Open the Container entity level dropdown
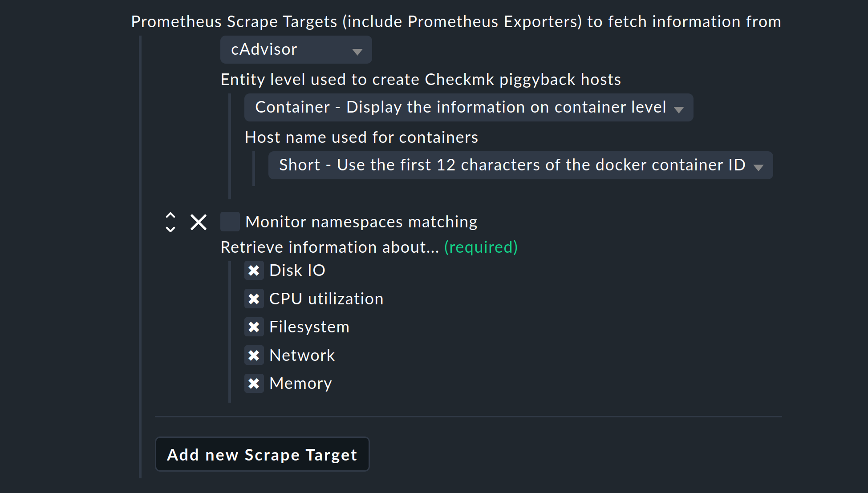 coord(468,108)
